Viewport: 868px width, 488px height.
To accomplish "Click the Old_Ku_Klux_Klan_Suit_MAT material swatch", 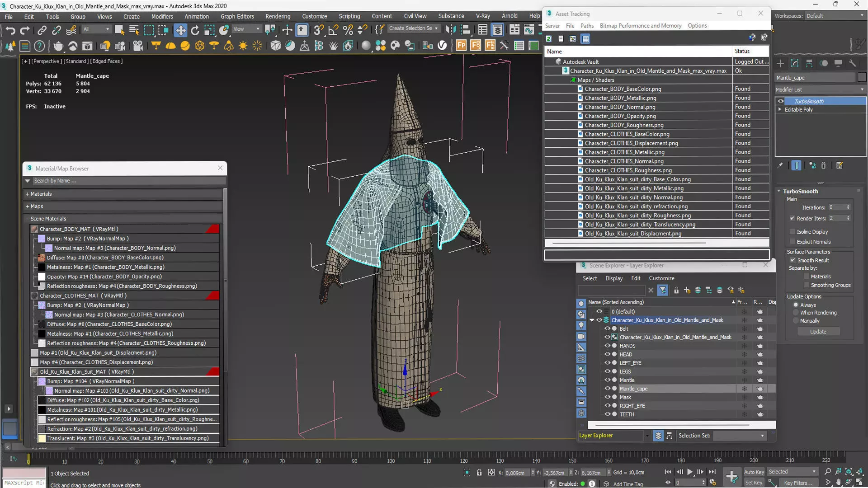I will click(x=34, y=372).
